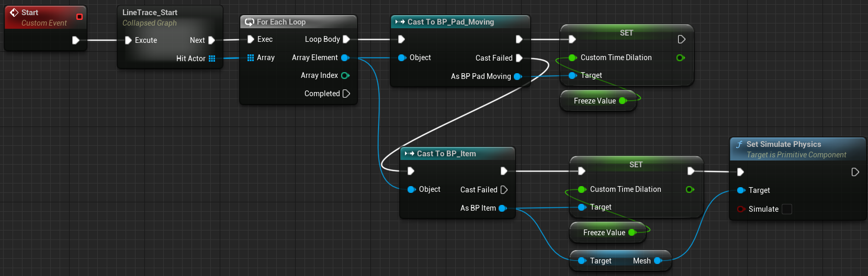
Task: Click the Start custom event node title
Action: pos(30,13)
